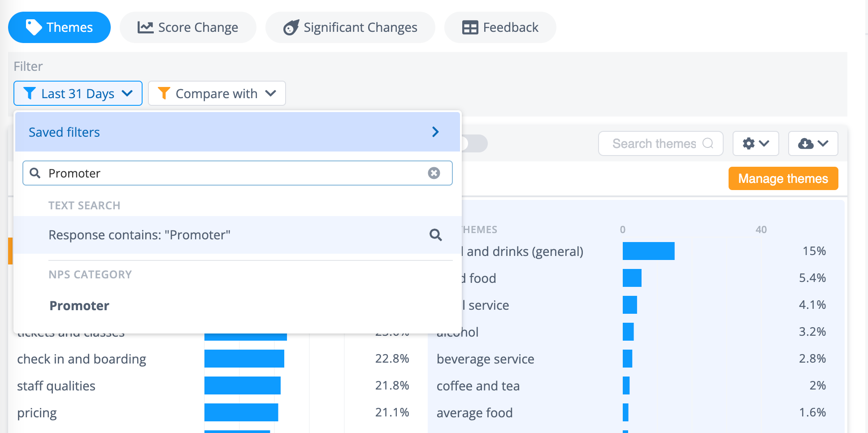This screenshot has height=433, width=868.
Task: Click the orange funnel icon in Compare with
Action: tap(164, 93)
